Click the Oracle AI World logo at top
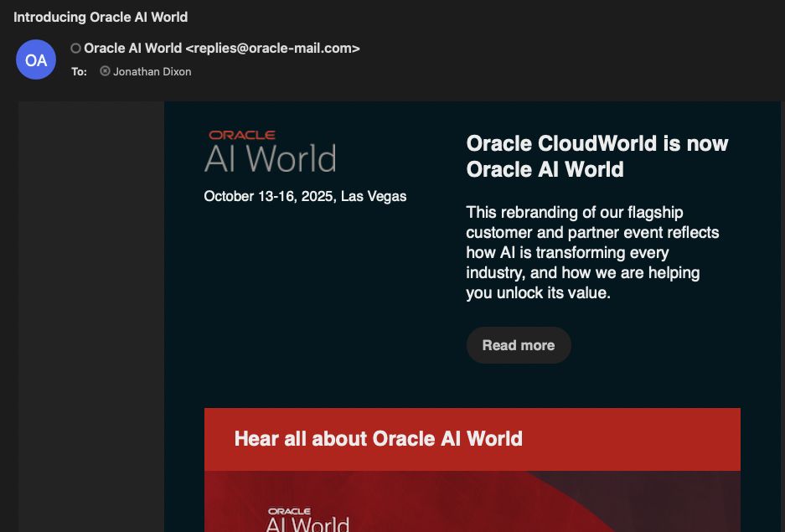785x532 pixels. pos(270,152)
